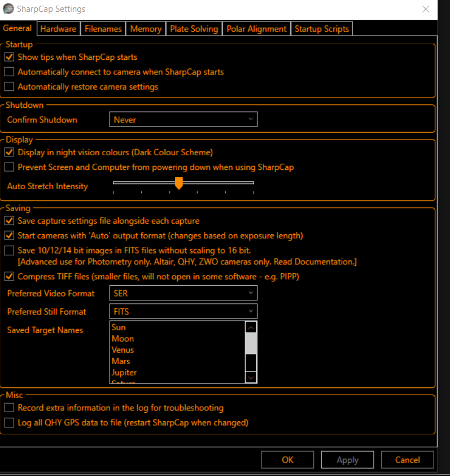450x476 pixels.
Task: Open the Preferred Still Format dropdown
Action: [x=183, y=311]
